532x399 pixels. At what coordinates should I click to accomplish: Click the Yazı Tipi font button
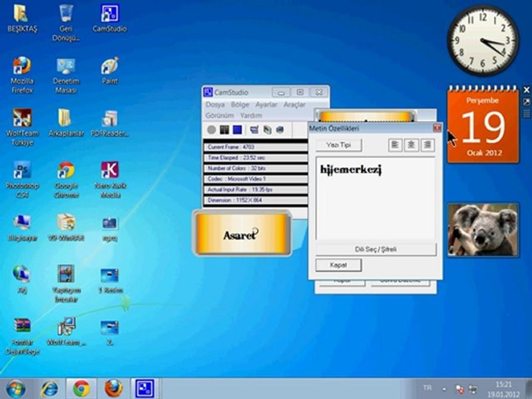click(x=339, y=145)
